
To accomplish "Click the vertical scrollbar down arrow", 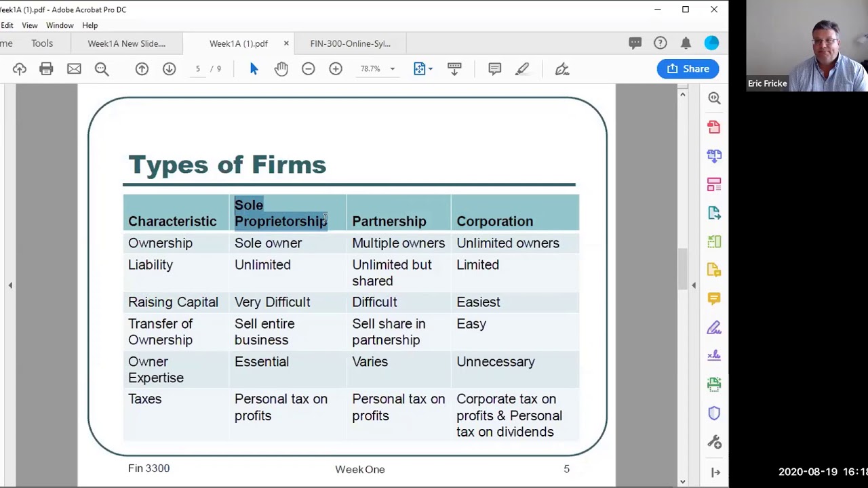I will click(x=682, y=482).
